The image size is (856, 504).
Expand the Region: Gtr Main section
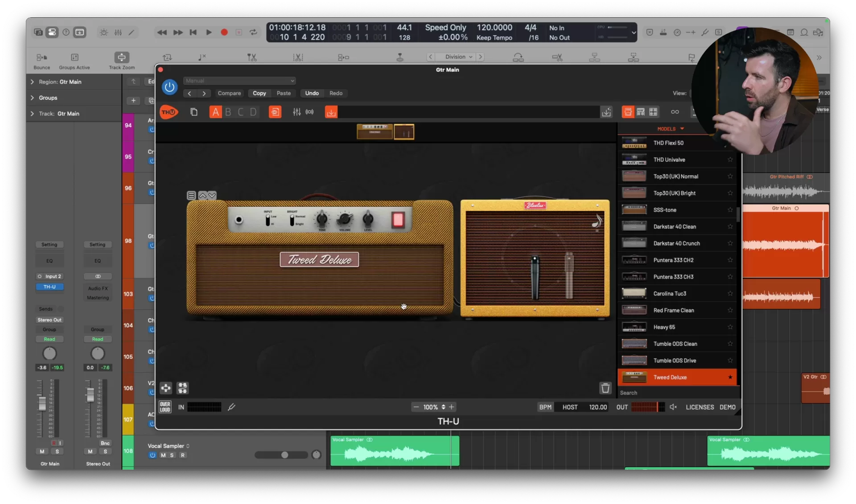click(x=32, y=82)
